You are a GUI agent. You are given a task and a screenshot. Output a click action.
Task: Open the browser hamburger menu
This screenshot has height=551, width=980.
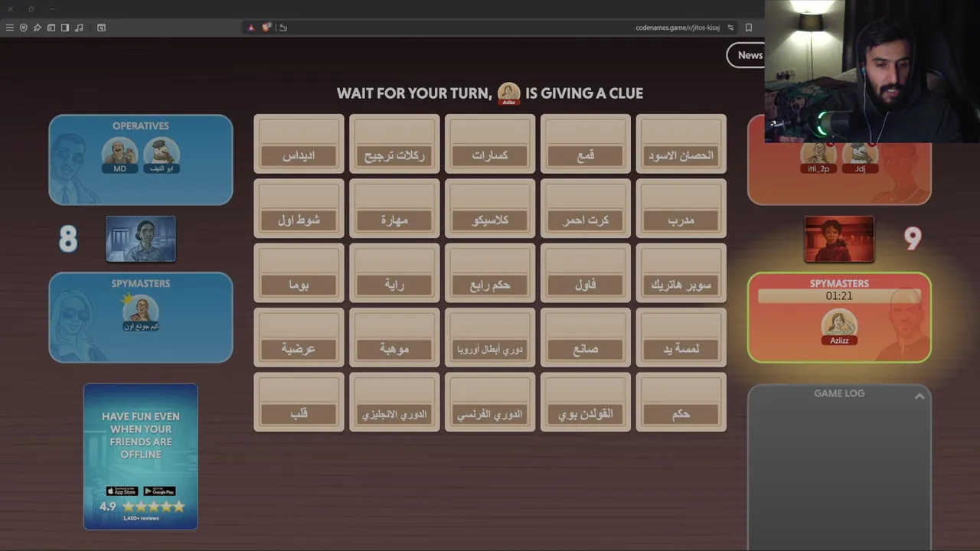point(10,28)
